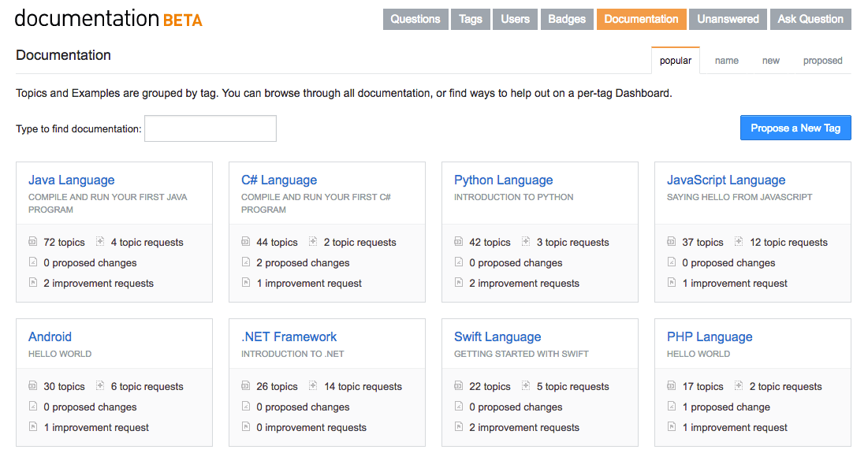Focus the find documentation search field
This screenshot has height=457, width=868.
(x=210, y=128)
